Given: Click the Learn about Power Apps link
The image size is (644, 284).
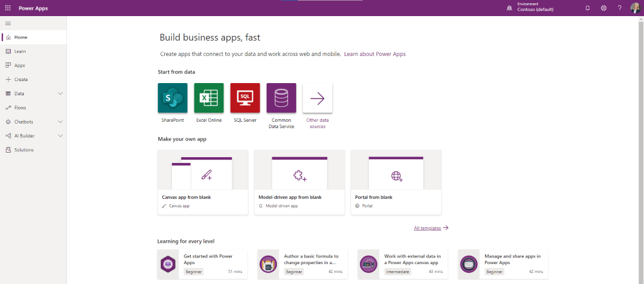Looking at the screenshot, I should (x=375, y=54).
